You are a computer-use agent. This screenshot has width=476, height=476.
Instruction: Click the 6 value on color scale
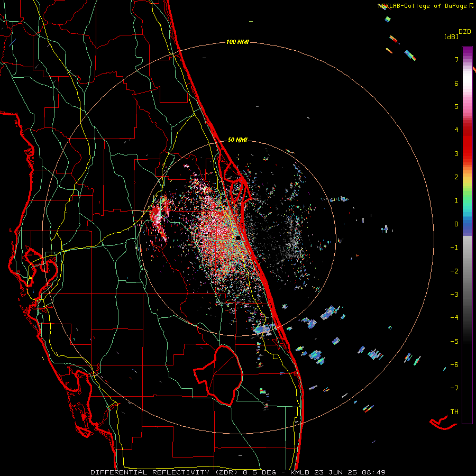pos(456,83)
